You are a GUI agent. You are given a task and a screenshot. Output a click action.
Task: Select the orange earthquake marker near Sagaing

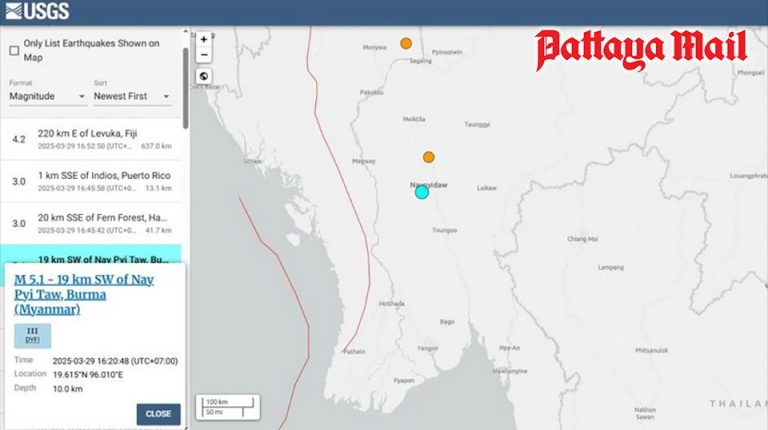pos(406,43)
